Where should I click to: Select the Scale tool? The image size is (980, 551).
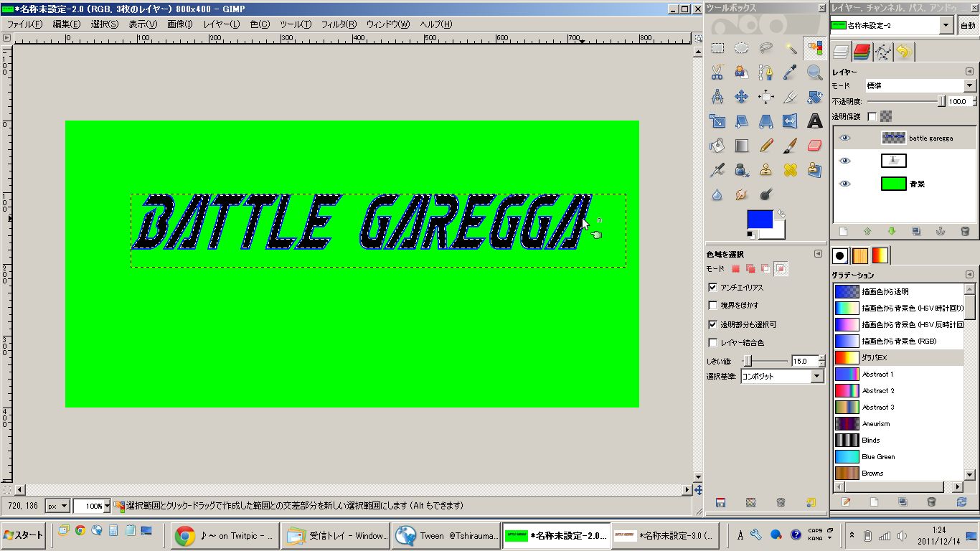pos(717,121)
